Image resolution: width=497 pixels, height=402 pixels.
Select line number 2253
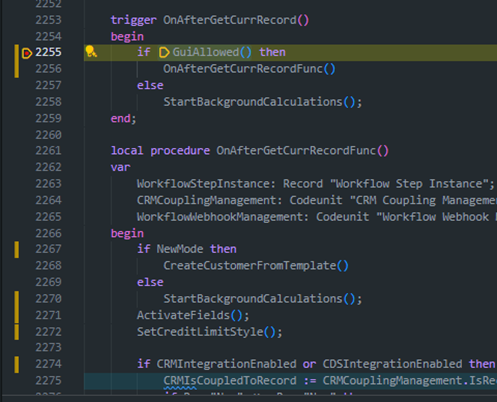point(48,20)
